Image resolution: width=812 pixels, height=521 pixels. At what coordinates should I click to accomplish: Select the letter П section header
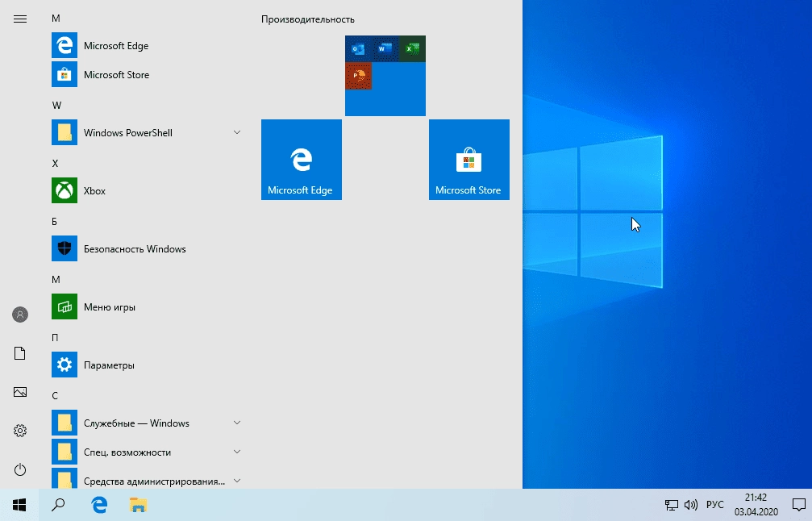[55, 337]
